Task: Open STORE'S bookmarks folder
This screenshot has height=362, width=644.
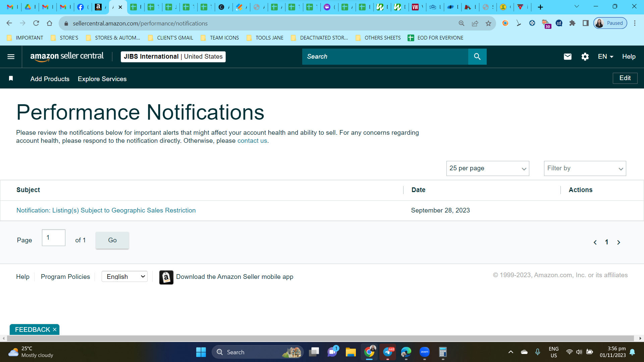Action: (64, 38)
